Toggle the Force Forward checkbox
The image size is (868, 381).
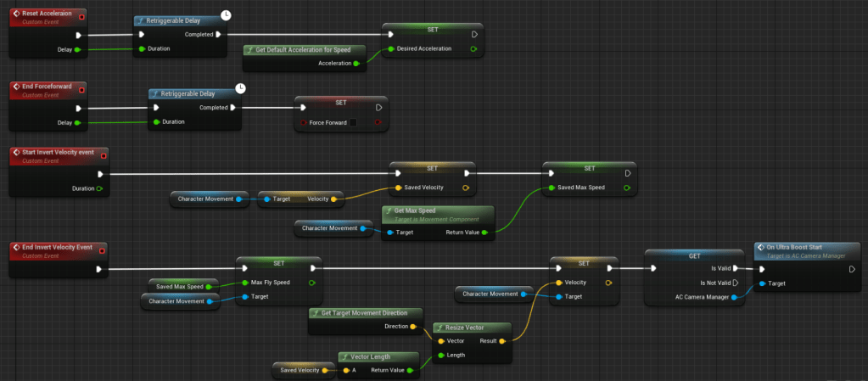click(353, 122)
